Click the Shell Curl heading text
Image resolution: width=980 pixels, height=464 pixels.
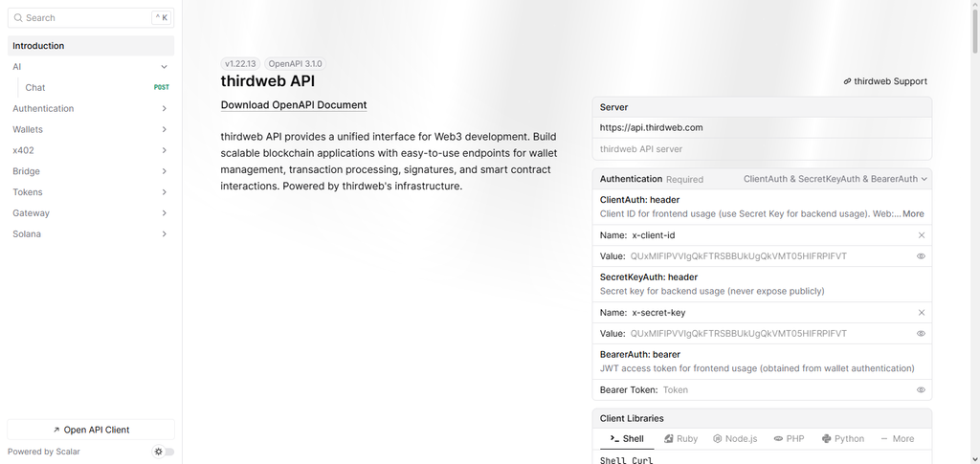click(626, 460)
